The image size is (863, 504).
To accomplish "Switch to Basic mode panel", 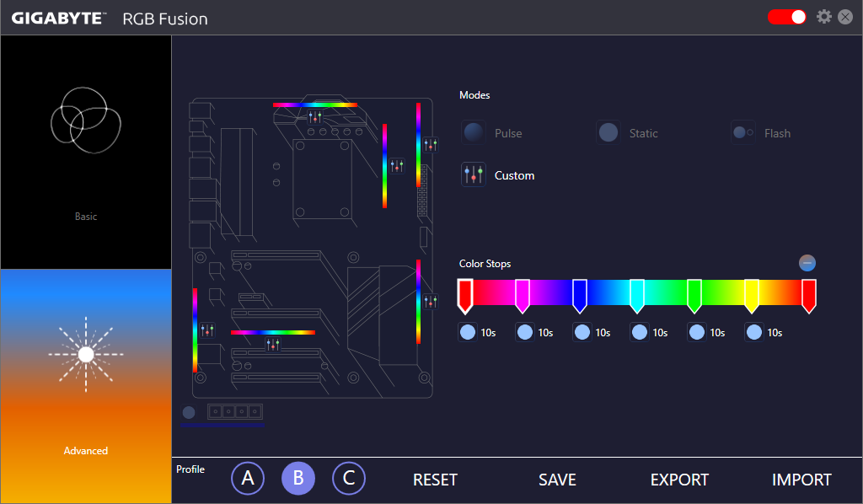I will tap(86, 153).
